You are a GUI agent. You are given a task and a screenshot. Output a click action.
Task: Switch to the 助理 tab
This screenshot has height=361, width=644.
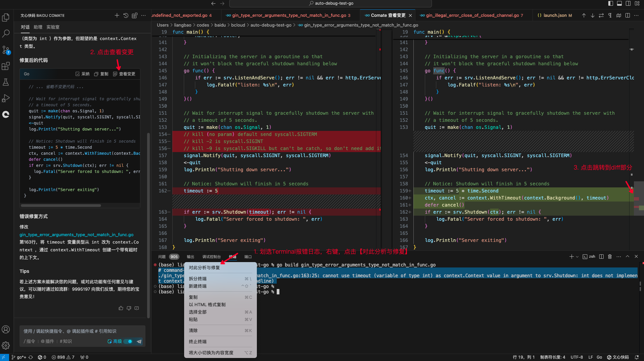(x=38, y=27)
